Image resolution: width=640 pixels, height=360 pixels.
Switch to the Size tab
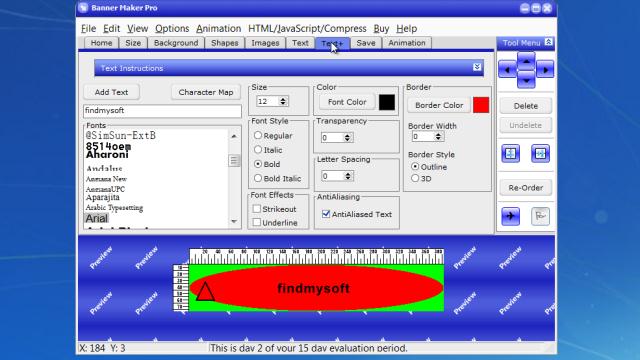point(133,43)
